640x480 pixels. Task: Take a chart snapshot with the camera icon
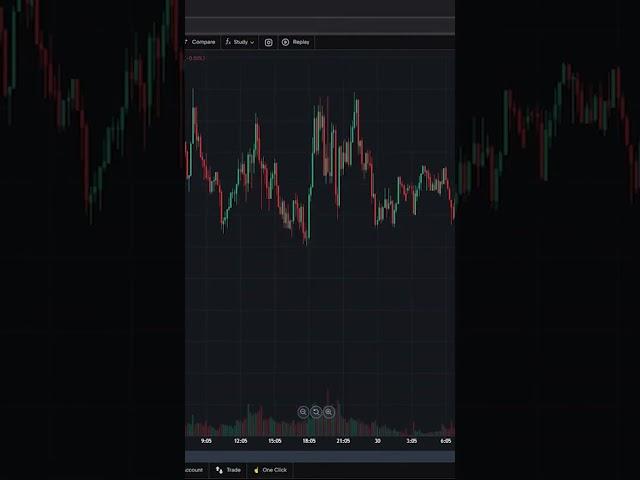pyautogui.click(x=269, y=42)
